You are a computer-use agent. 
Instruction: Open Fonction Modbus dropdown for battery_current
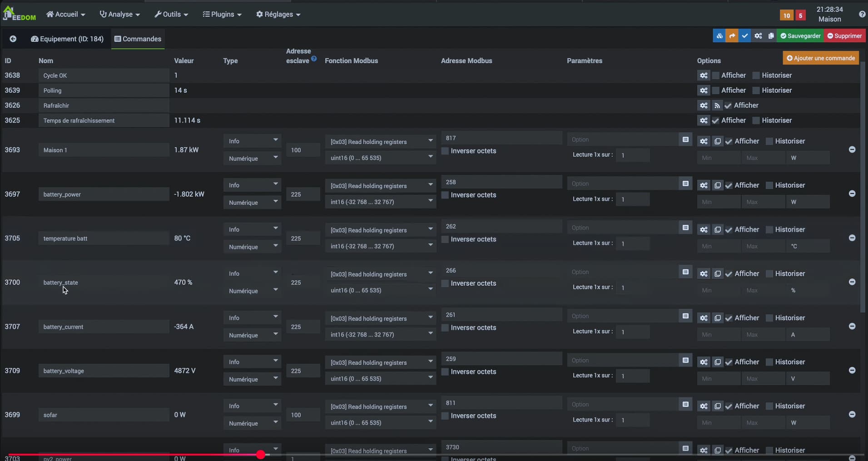380,318
